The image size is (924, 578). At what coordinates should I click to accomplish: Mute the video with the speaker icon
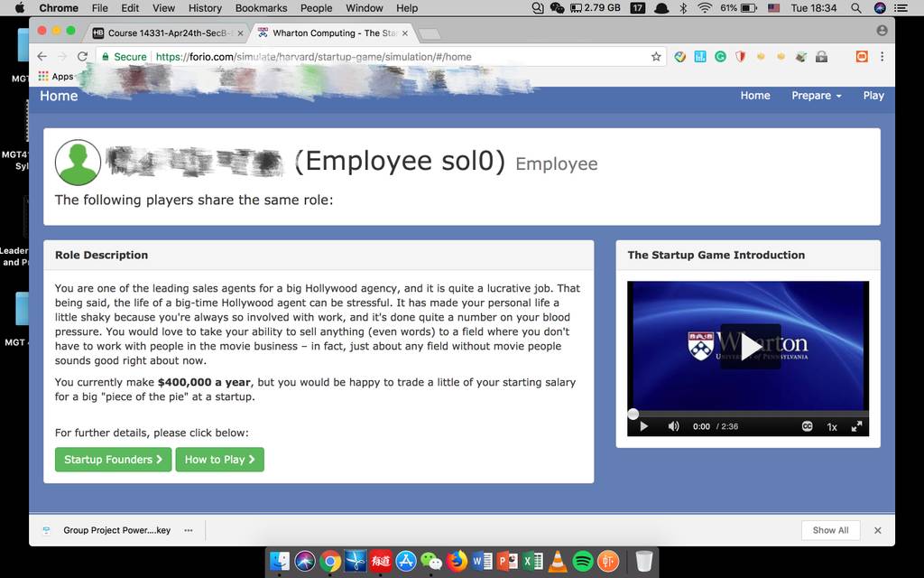[673, 426]
